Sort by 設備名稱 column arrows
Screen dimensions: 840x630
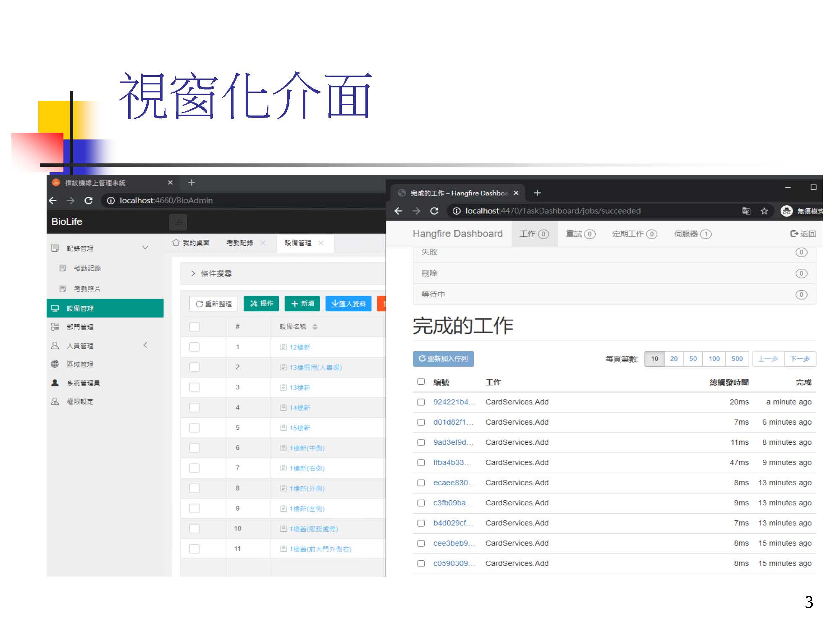point(315,327)
